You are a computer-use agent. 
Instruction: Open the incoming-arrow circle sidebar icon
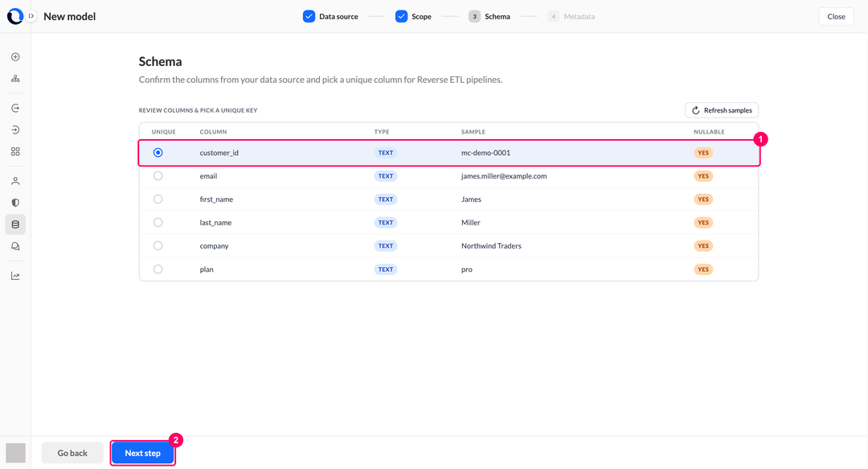pyautogui.click(x=15, y=130)
